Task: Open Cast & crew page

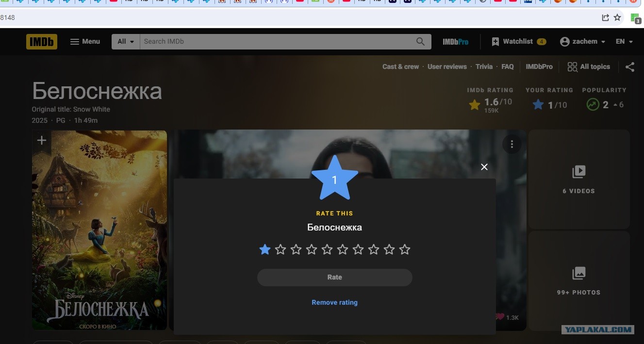Action: (x=400, y=67)
